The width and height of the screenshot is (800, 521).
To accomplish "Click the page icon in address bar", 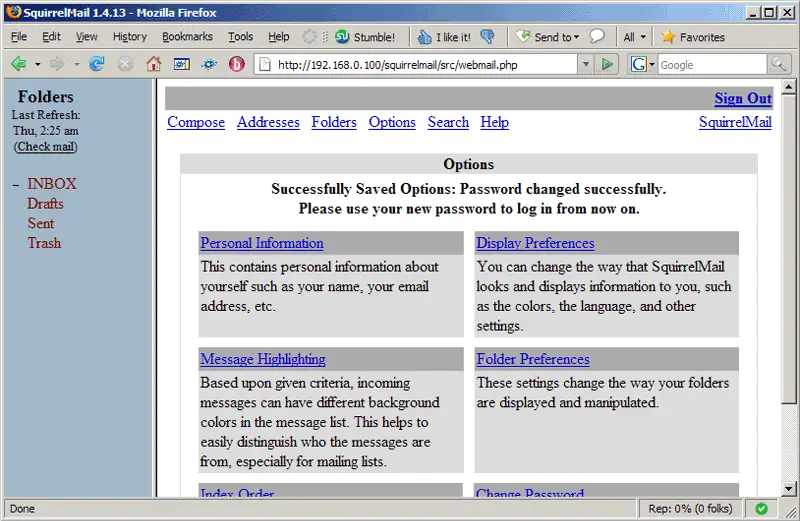I will click(x=264, y=64).
